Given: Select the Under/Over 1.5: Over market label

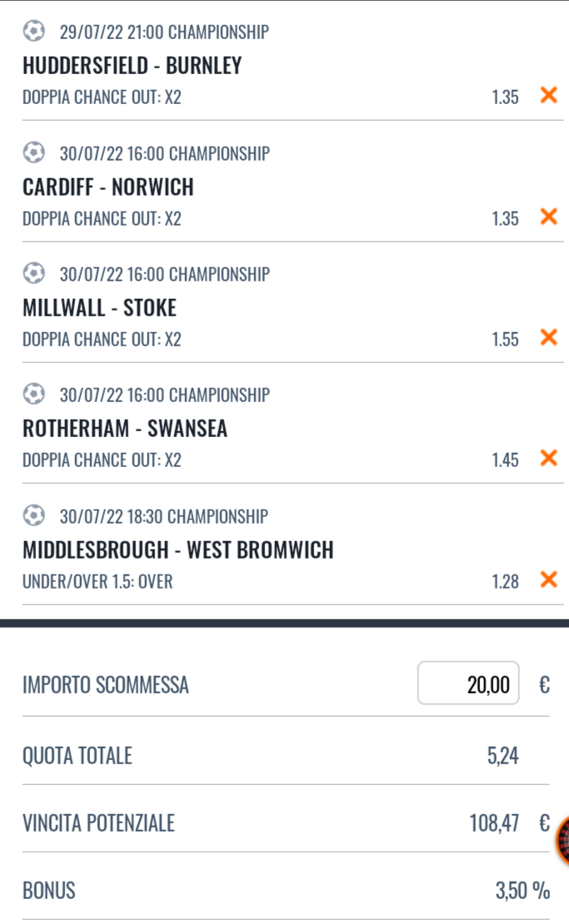Looking at the screenshot, I should 97,582.
